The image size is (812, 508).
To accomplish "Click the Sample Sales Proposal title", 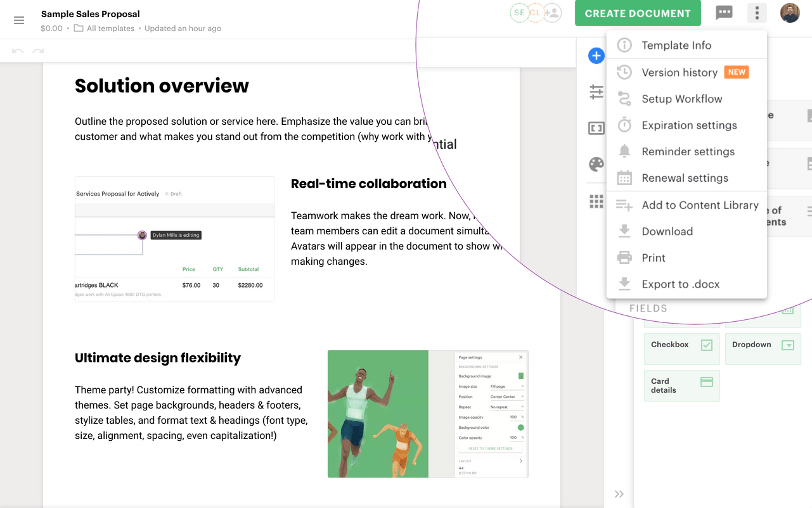I will coord(91,14).
